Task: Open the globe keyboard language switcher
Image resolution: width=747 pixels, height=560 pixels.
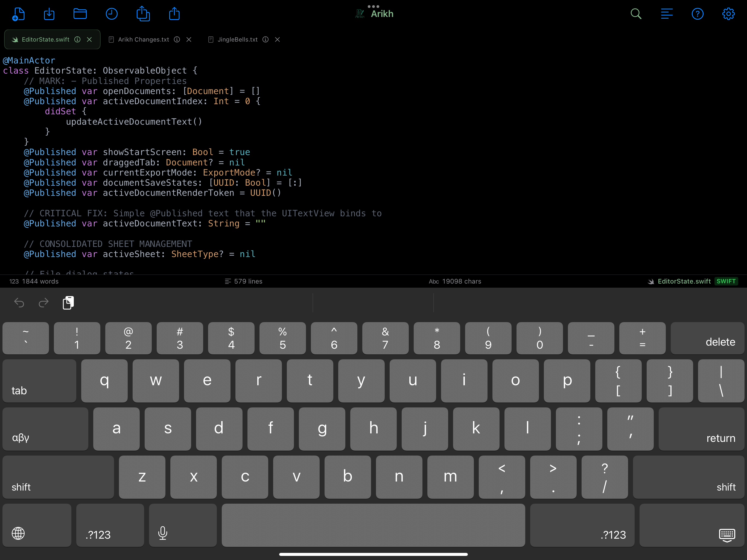Action: pos(37,525)
